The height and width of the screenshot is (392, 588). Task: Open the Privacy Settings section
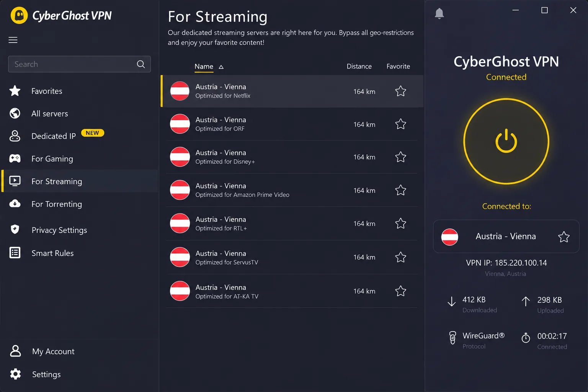[80, 230]
